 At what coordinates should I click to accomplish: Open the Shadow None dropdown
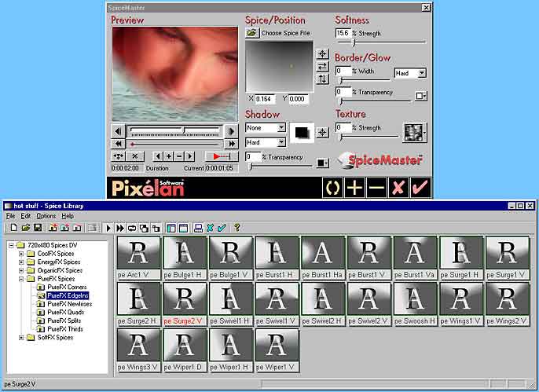(x=281, y=128)
